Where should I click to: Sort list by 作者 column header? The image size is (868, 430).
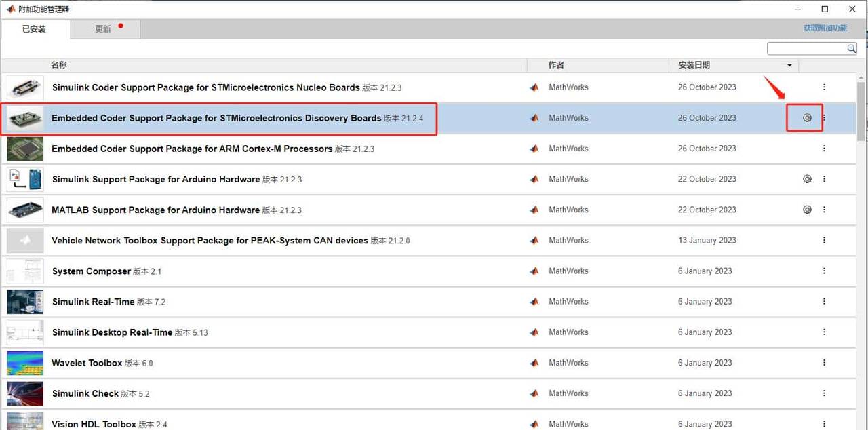556,65
